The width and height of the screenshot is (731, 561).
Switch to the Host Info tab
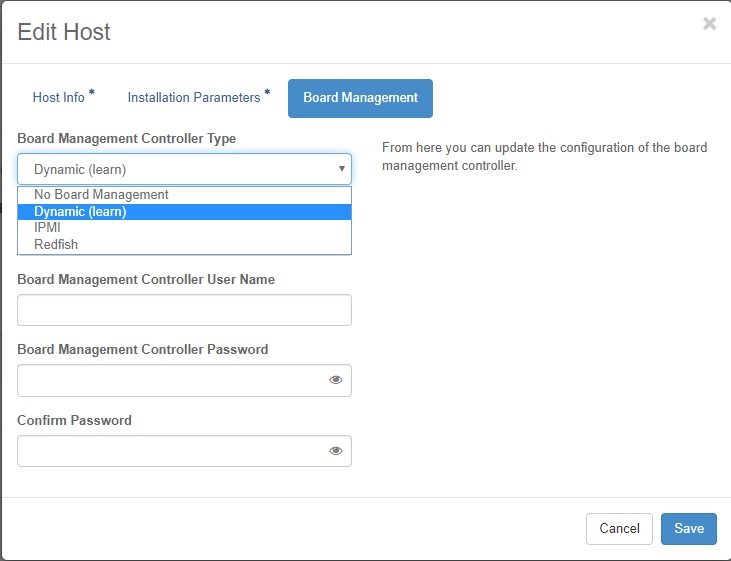pyautogui.click(x=59, y=98)
